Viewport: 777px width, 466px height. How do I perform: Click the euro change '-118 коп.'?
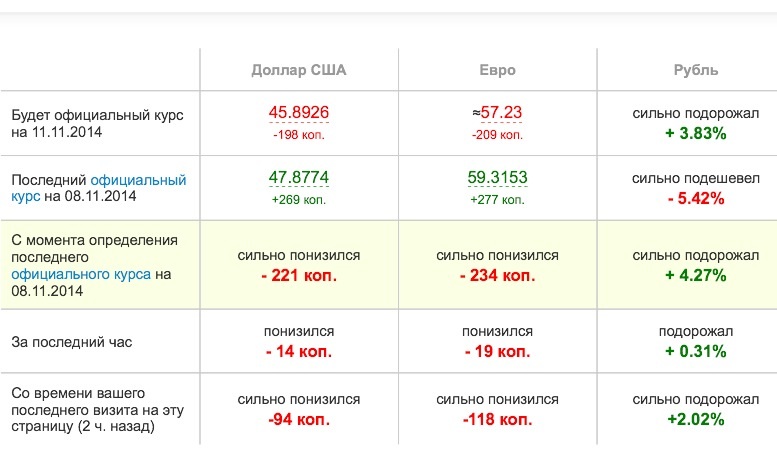[498, 419]
